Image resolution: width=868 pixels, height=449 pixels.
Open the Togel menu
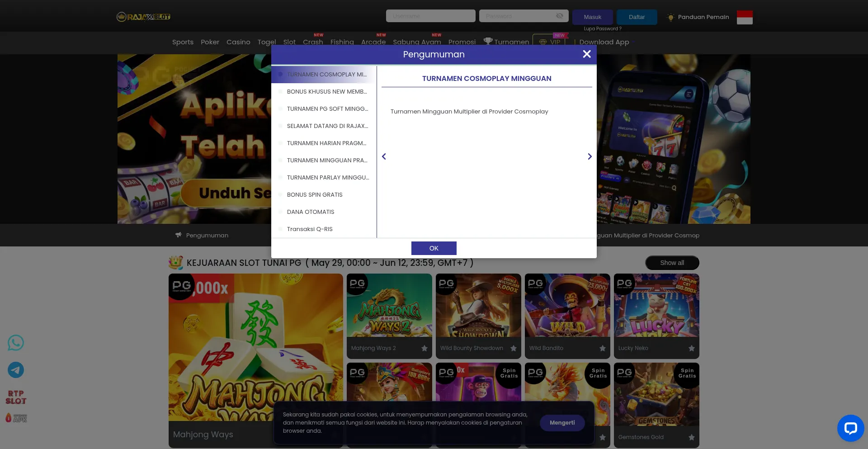pyautogui.click(x=267, y=42)
